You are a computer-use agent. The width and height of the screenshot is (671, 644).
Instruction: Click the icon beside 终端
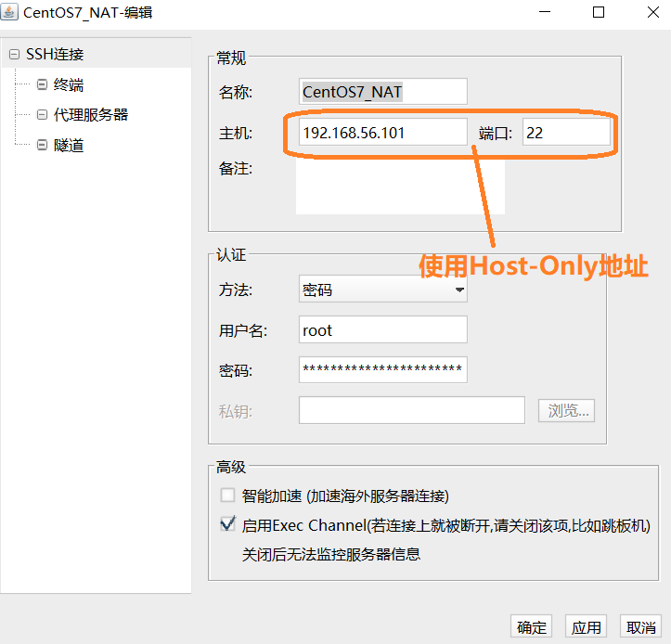[42, 84]
